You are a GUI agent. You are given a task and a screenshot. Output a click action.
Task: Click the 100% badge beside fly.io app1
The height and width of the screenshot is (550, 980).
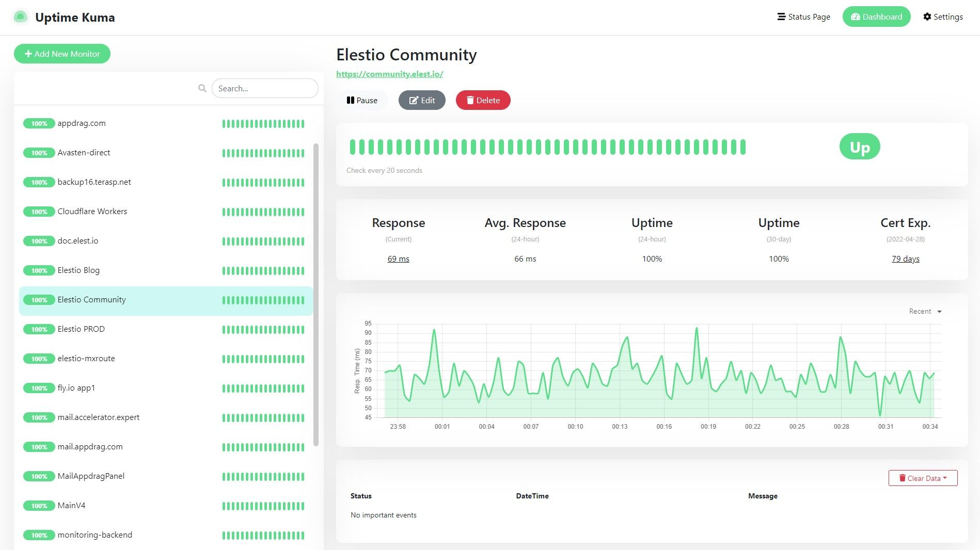(39, 388)
